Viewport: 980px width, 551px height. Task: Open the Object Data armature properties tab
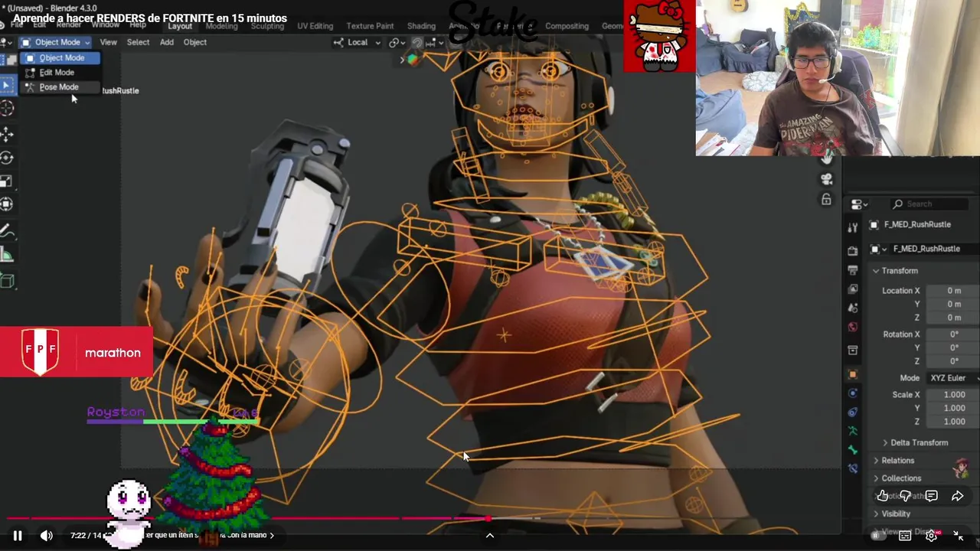(x=853, y=432)
